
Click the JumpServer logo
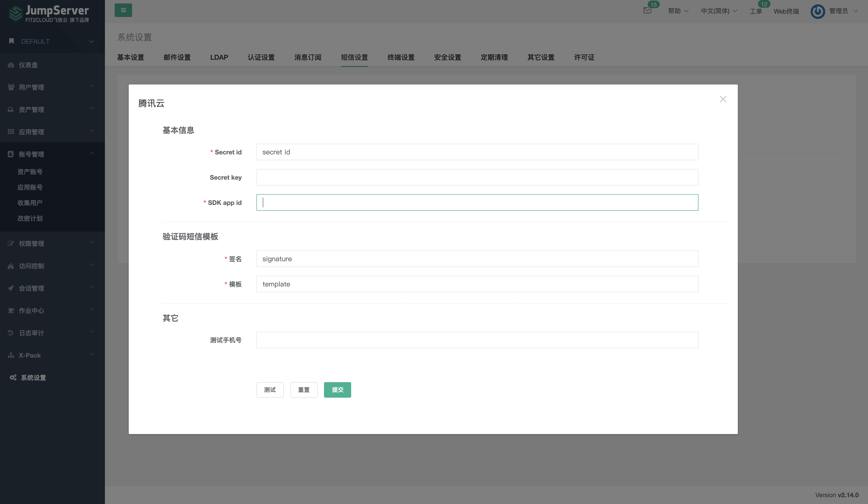click(x=49, y=13)
